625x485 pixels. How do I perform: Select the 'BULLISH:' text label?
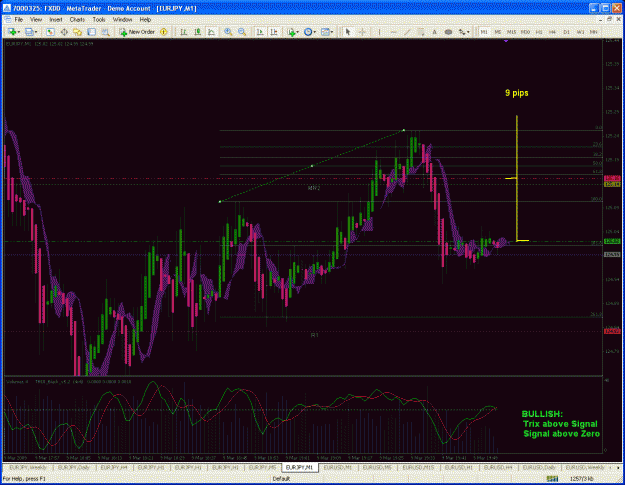pyautogui.click(x=542, y=414)
